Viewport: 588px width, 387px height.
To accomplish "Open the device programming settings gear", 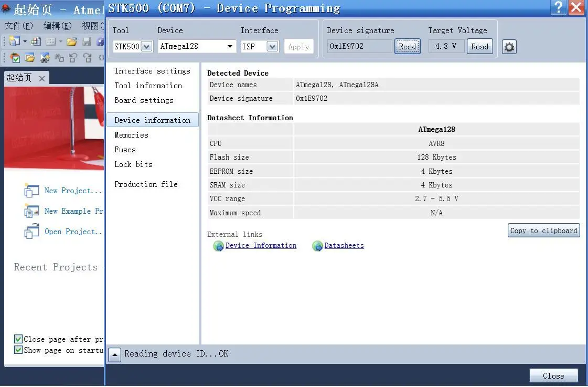I will coord(509,47).
